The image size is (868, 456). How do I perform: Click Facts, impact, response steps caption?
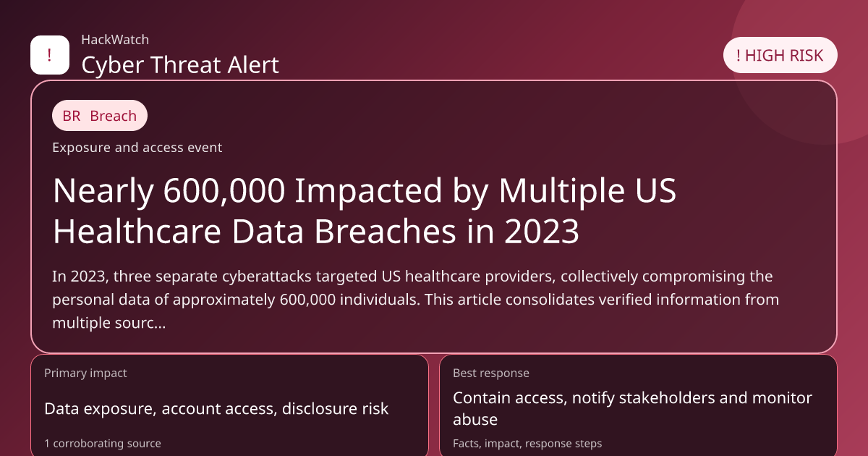click(x=527, y=443)
